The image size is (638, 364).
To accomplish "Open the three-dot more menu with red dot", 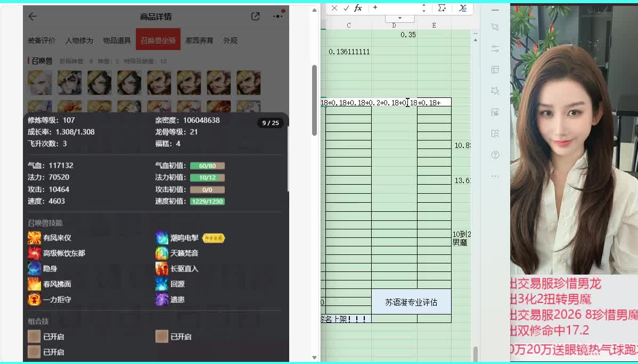I will click(278, 16).
